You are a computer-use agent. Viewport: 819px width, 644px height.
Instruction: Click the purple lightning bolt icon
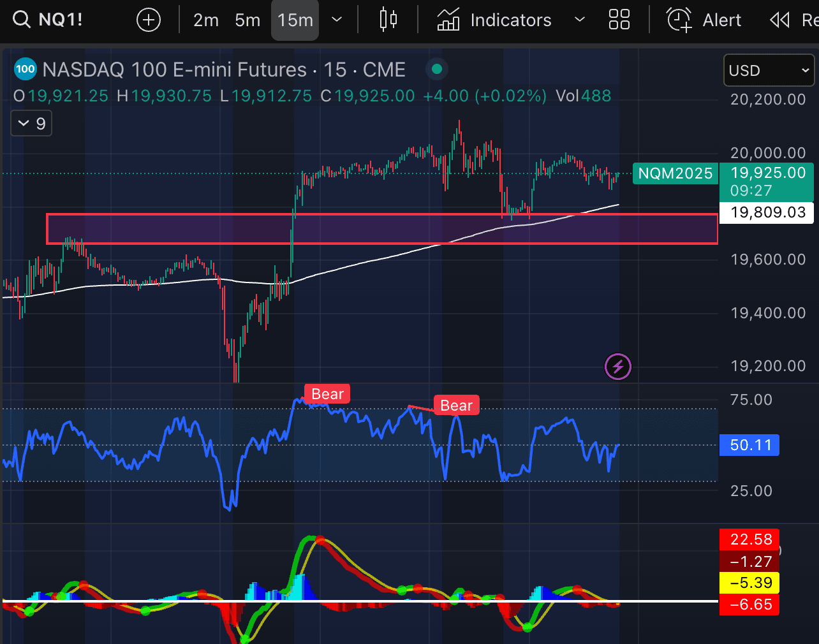[x=617, y=367]
